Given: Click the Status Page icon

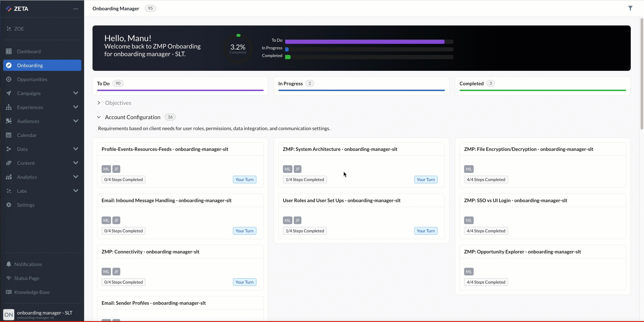Looking at the screenshot, I should (9, 278).
